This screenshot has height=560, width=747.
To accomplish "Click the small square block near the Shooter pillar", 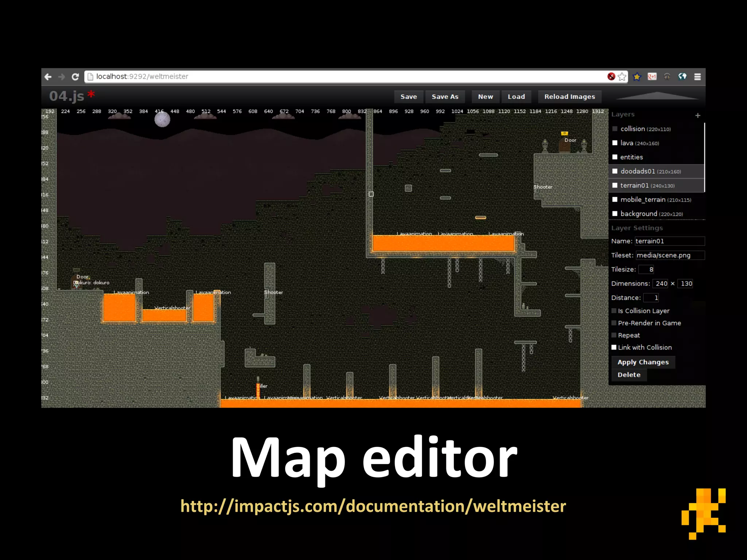I will 409,188.
